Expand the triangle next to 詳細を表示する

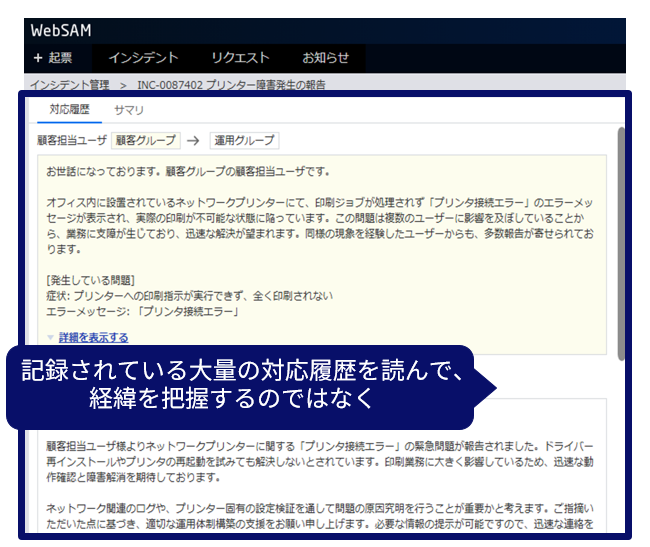click(51, 338)
